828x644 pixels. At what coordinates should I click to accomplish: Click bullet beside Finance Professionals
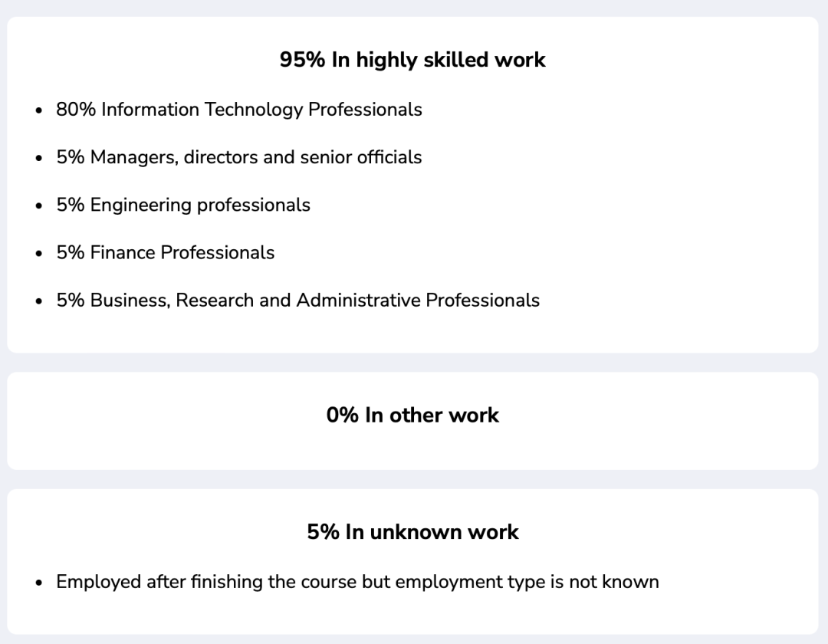[x=38, y=253]
